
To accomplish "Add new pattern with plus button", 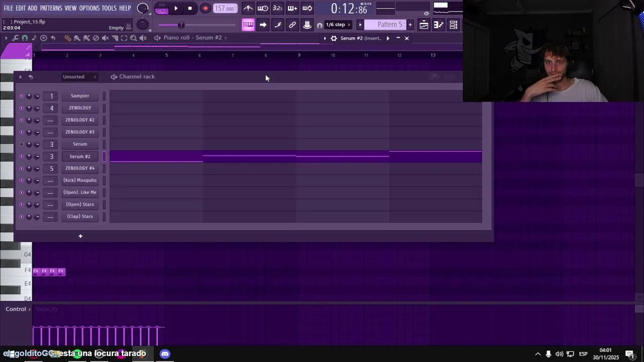I will click(410, 25).
